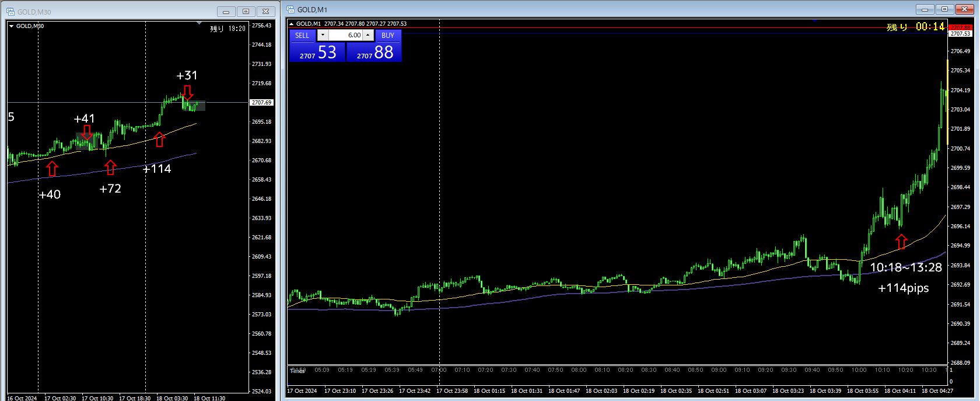Maximize the GOLD,M1 chart window
The height and width of the screenshot is (401, 980).
pos(945,9)
